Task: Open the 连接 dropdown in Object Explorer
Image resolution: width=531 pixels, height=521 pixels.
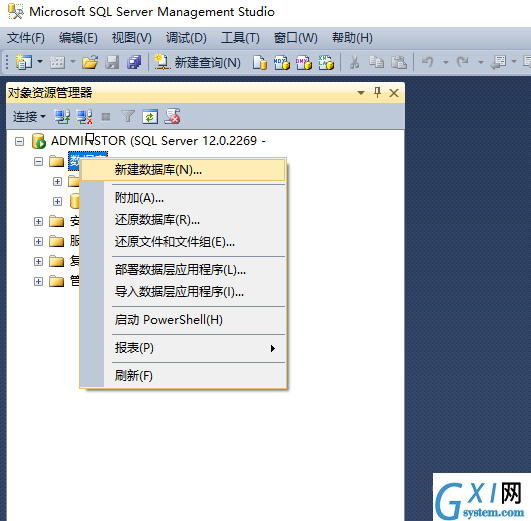Action: tap(29, 117)
